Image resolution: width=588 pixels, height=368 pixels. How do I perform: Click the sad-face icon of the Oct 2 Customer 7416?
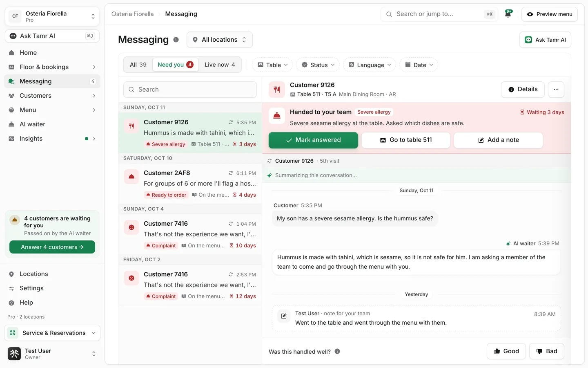coord(131,278)
